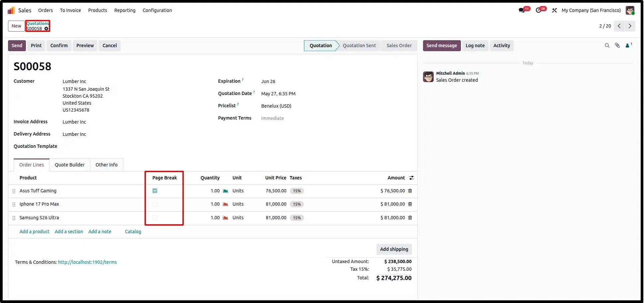This screenshot has height=303, width=644.
Task: Click the Add a product link
Action: click(x=34, y=232)
